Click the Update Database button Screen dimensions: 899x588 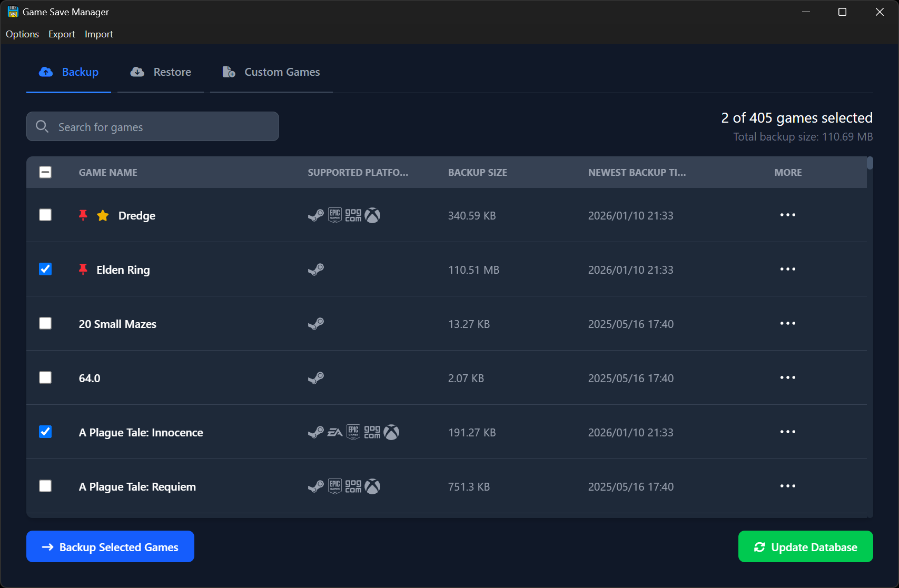point(805,546)
